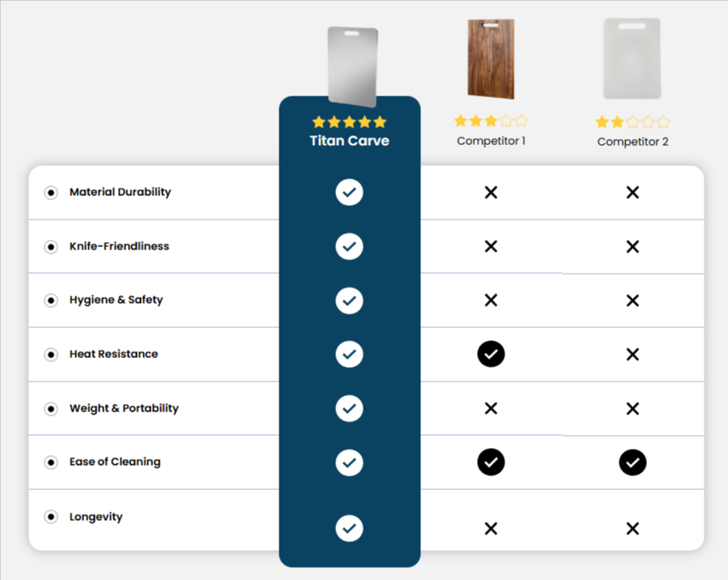Select the Material Durability radio bullet

51,193
